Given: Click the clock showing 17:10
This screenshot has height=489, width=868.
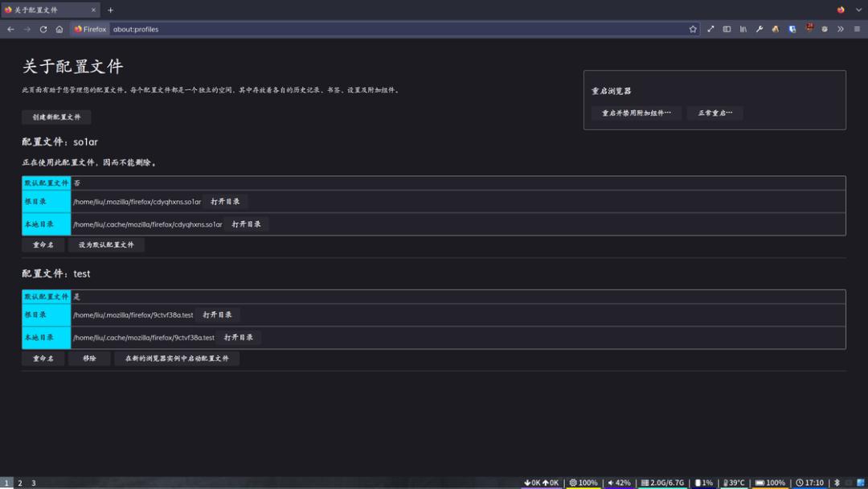Looking at the screenshot, I should [x=809, y=483].
